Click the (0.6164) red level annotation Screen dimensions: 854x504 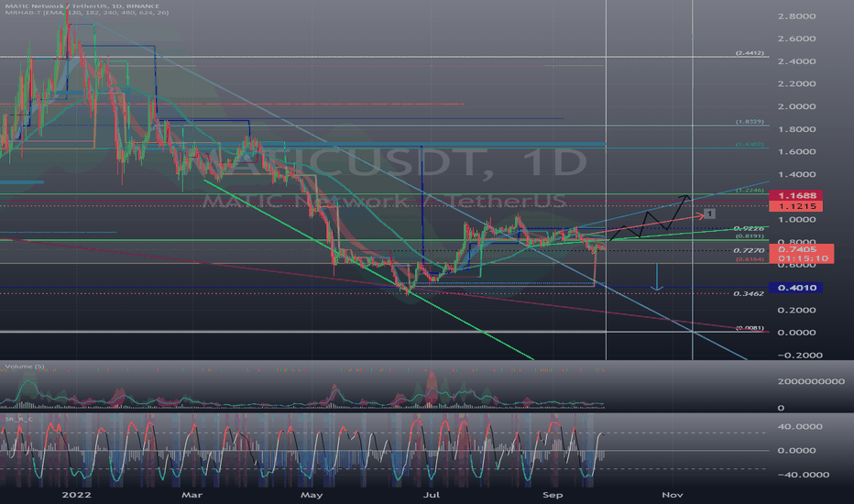click(750, 259)
